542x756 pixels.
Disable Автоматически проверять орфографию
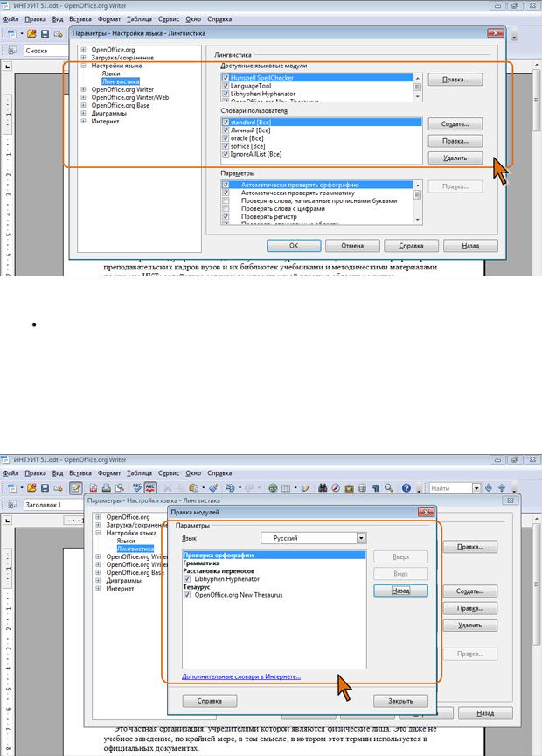(226, 185)
